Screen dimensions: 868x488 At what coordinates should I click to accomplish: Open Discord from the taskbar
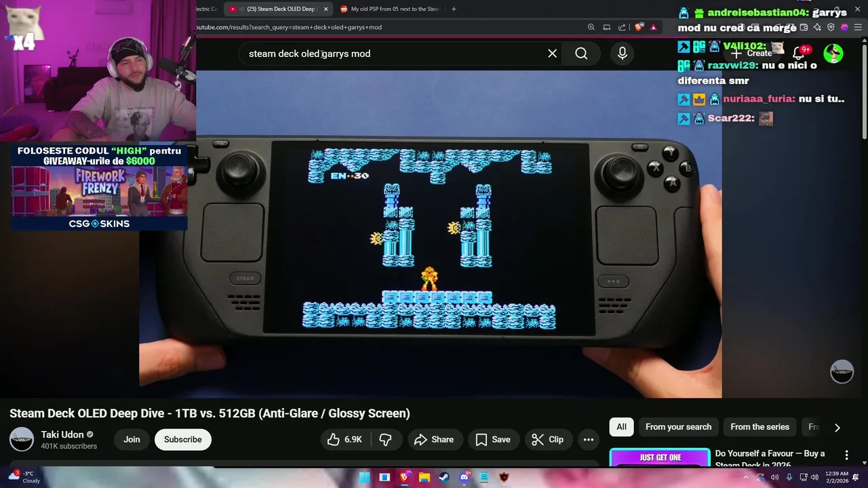tap(465, 477)
